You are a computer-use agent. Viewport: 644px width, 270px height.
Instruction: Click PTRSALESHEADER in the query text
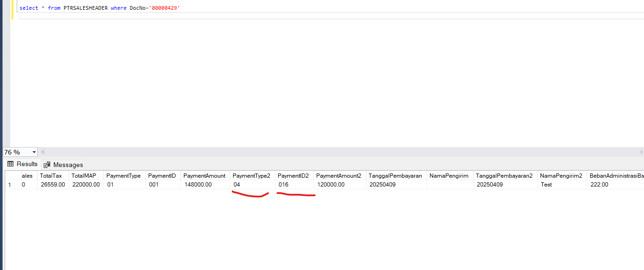click(85, 8)
